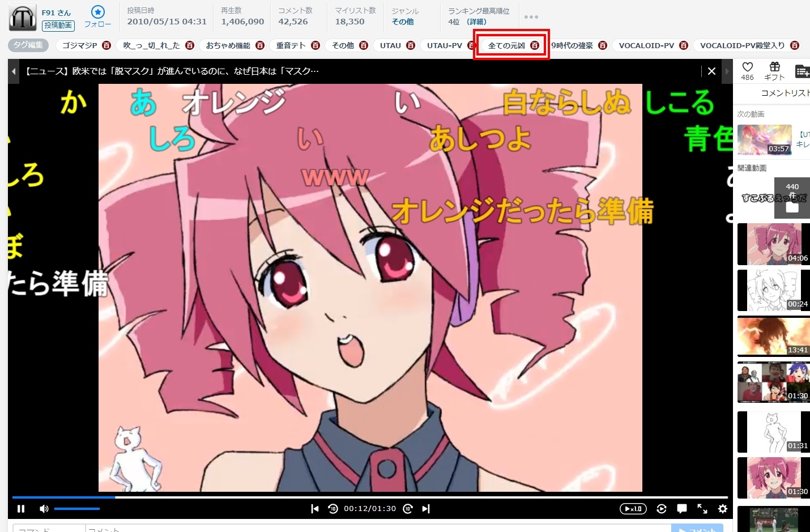
Task: Open the dictionary icon for 吹_っ_切_れ_た
Action: pos(190,45)
